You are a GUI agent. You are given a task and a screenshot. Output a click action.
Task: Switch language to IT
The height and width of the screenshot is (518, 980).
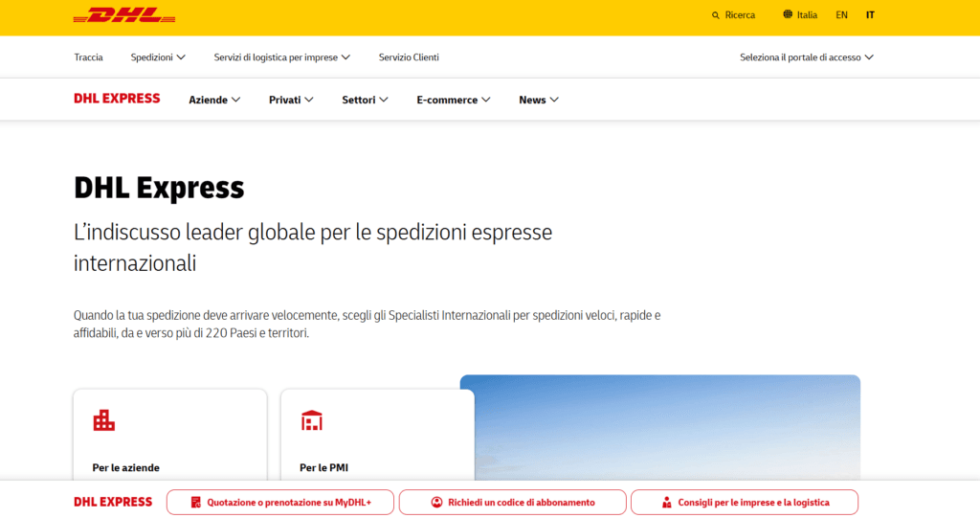(x=870, y=15)
